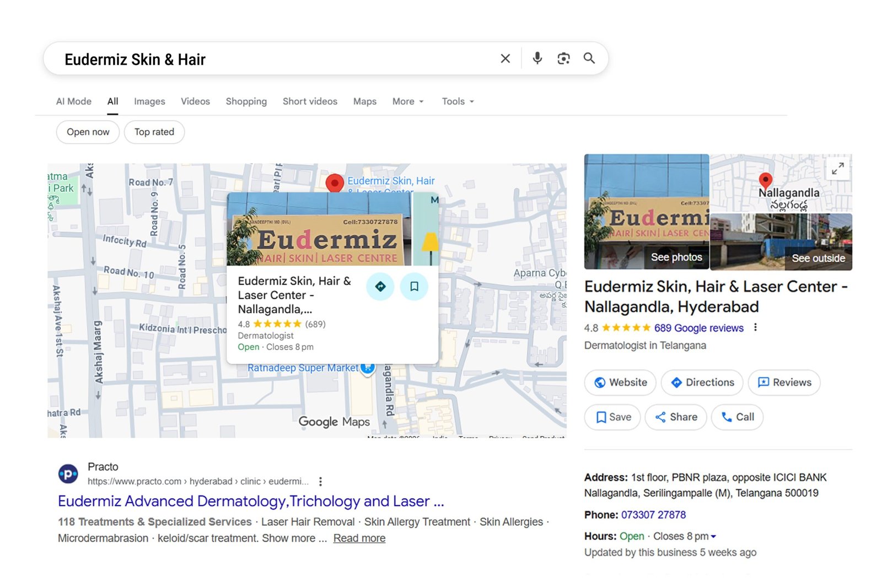This screenshot has height=588, width=882.
Task: Open the Tools dropdown
Action: (x=456, y=101)
